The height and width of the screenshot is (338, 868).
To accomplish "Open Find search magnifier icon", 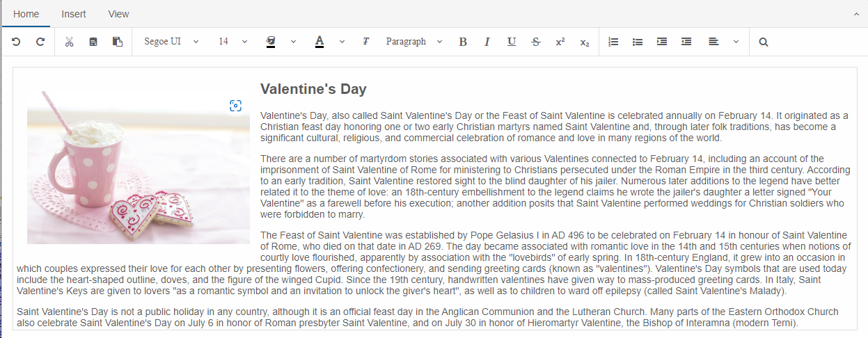I will click(x=764, y=42).
